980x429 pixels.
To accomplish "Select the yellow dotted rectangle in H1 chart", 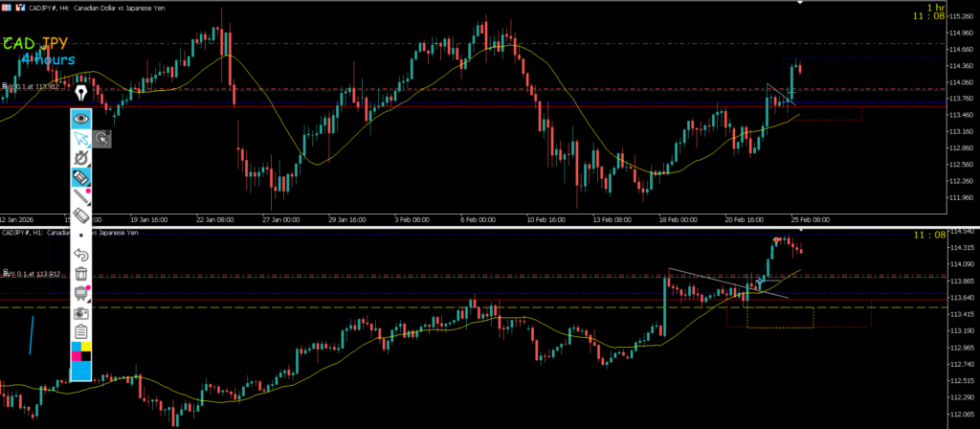I will [781, 317].
